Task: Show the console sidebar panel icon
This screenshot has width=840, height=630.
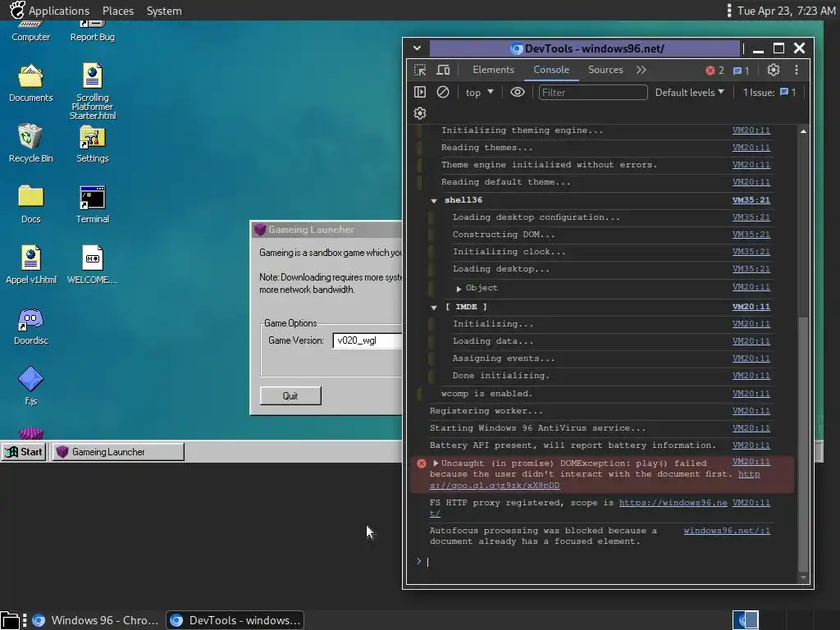Action: tap(420, 92)
